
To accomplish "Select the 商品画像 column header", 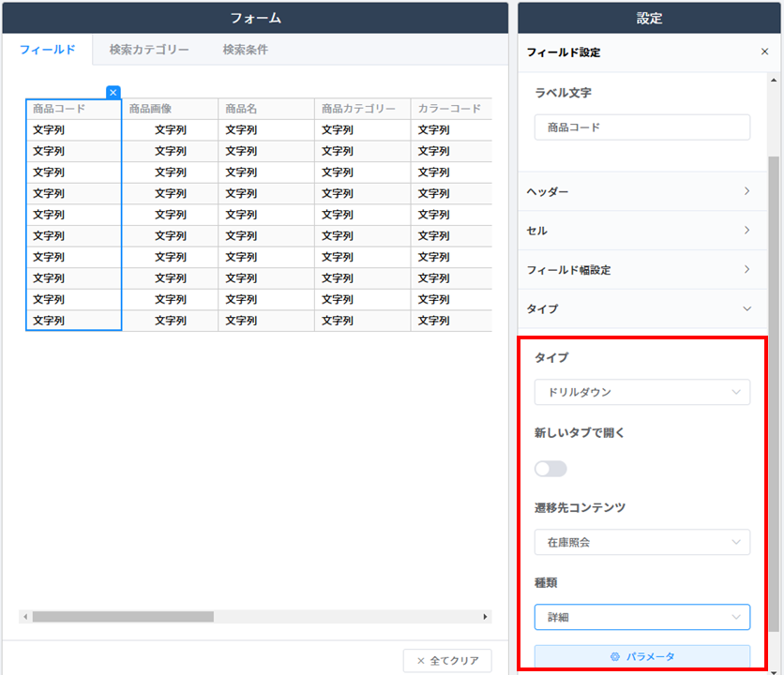I will tap(170, 109).
